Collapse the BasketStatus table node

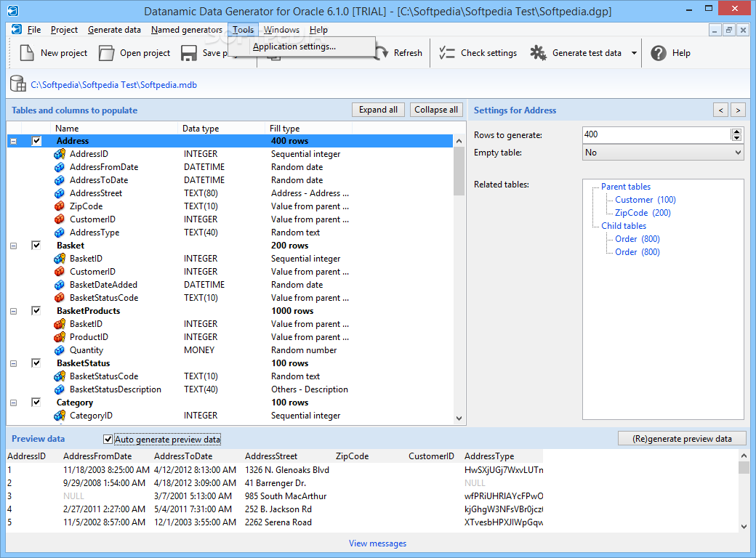point(14,363)
